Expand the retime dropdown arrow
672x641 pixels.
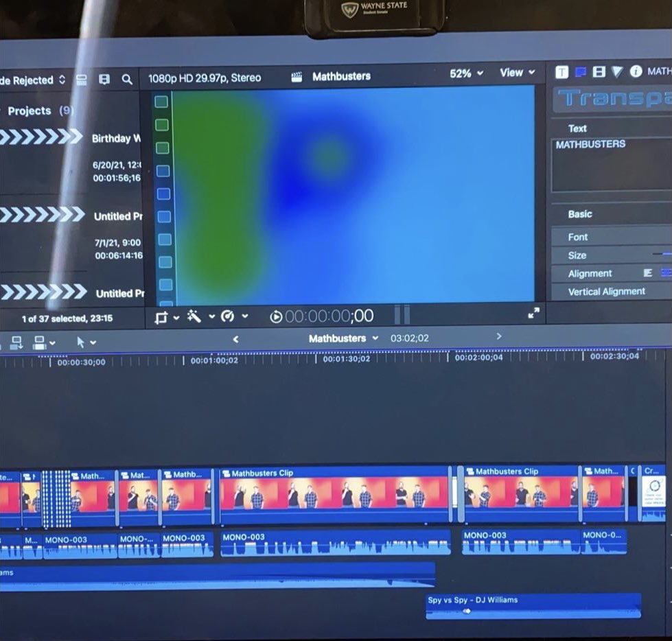pyautogui.click(x=245, y=316)
